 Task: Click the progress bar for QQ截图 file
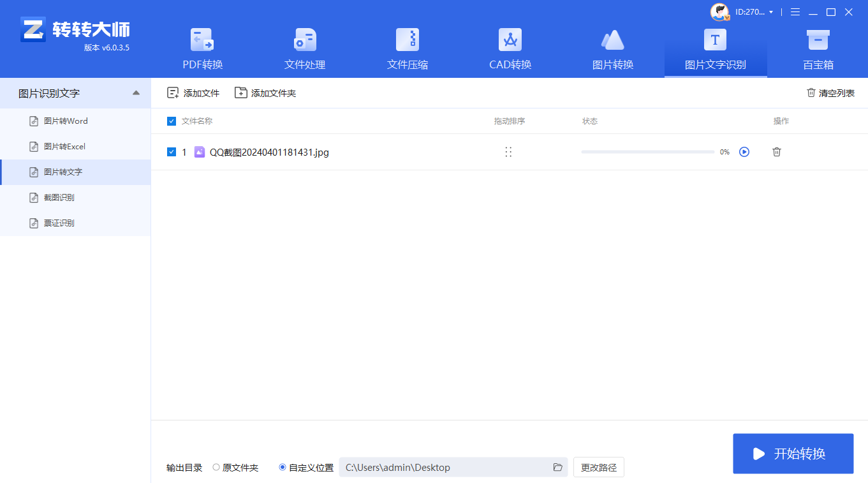coord(648,152)
